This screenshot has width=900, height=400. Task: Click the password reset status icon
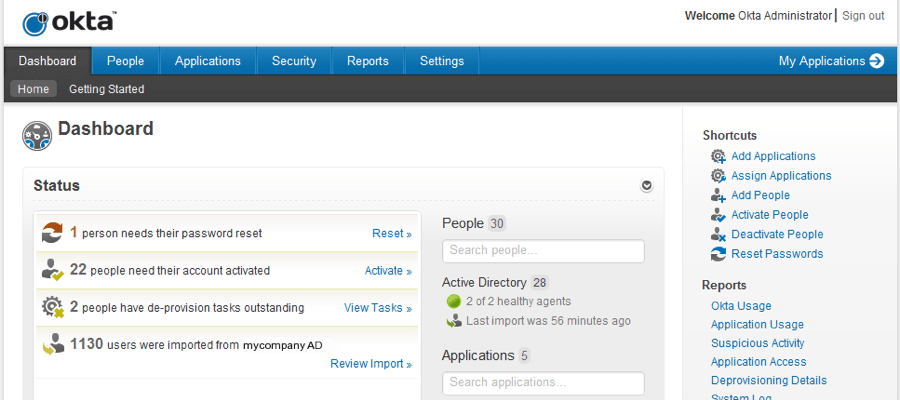(x=52, y=232)
